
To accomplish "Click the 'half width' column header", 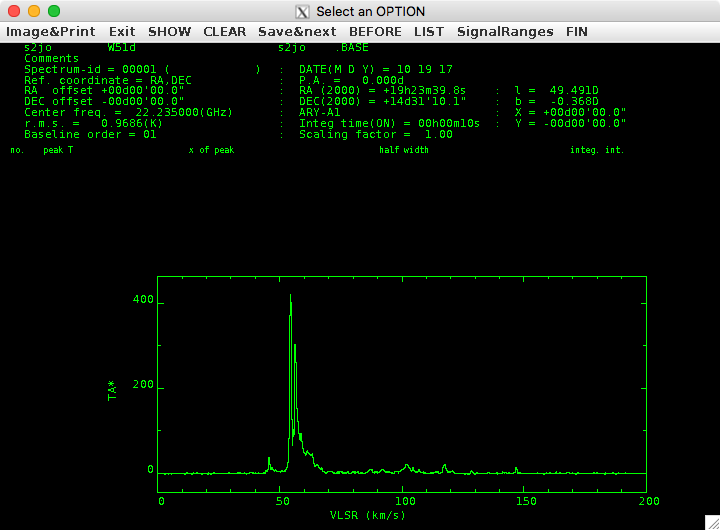I will pyautogui.click(x=404, y=150).
